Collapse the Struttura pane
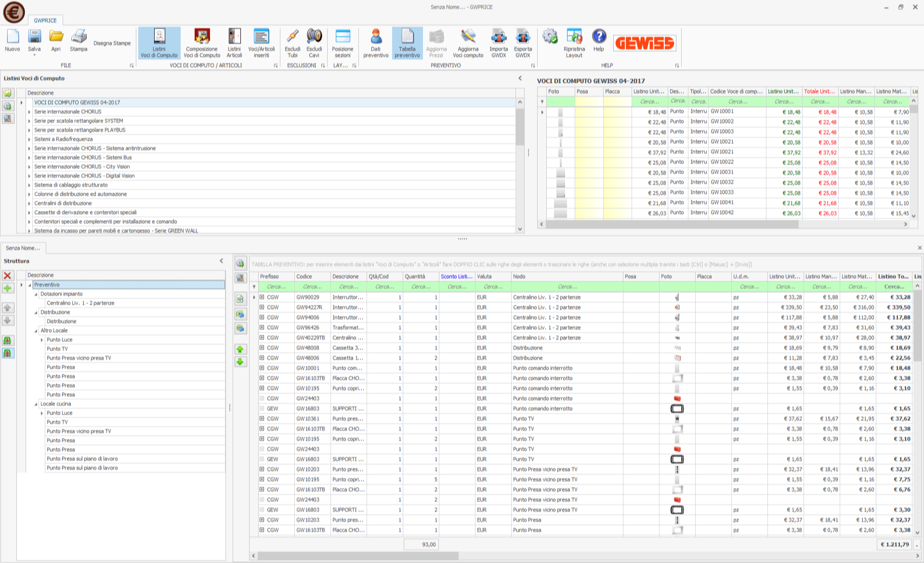The image size is (924, 563). [x=222, y=261]
